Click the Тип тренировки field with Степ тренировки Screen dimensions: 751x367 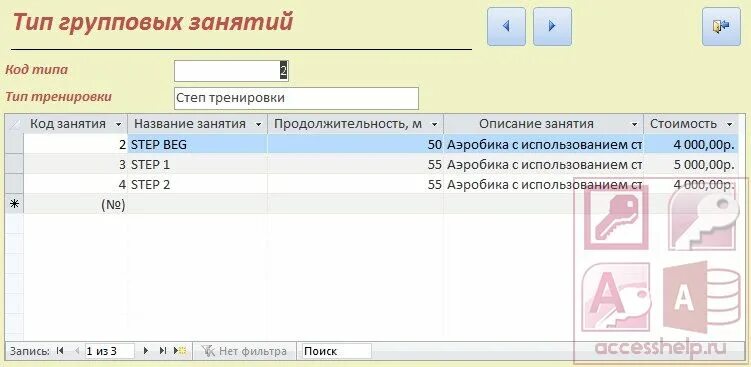[x=296, y=98]
